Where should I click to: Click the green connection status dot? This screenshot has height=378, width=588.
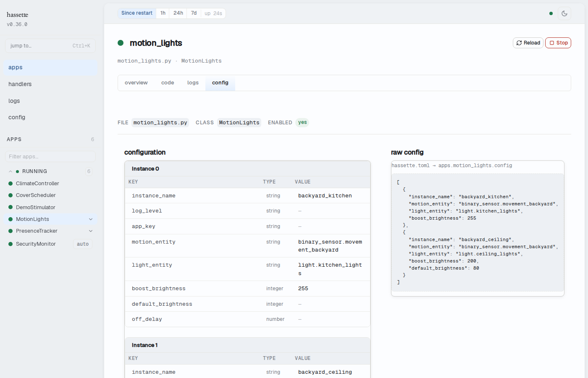[551, 13]
